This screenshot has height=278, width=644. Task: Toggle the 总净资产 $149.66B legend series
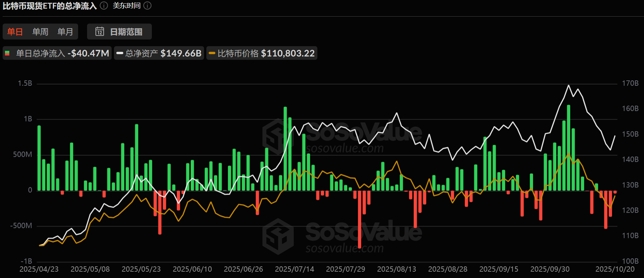click(159, 53)
